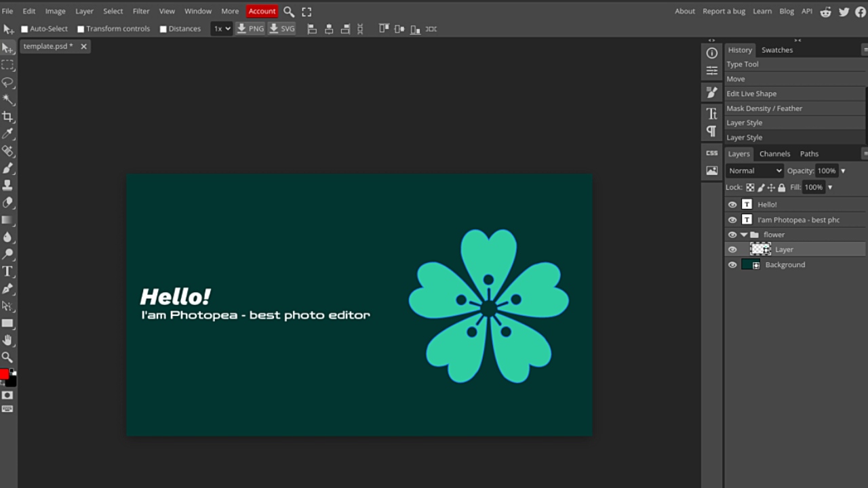
Task: Open the Info panel icon
Action: (711, 53)
